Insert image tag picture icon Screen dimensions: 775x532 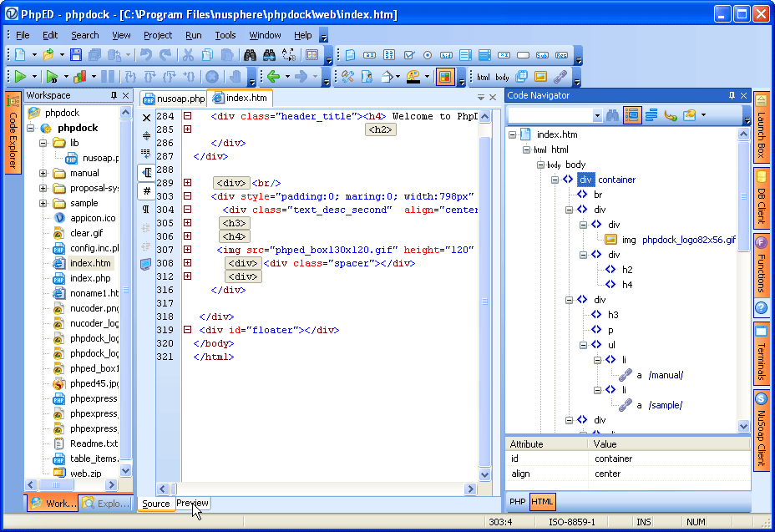click(540, 77)
